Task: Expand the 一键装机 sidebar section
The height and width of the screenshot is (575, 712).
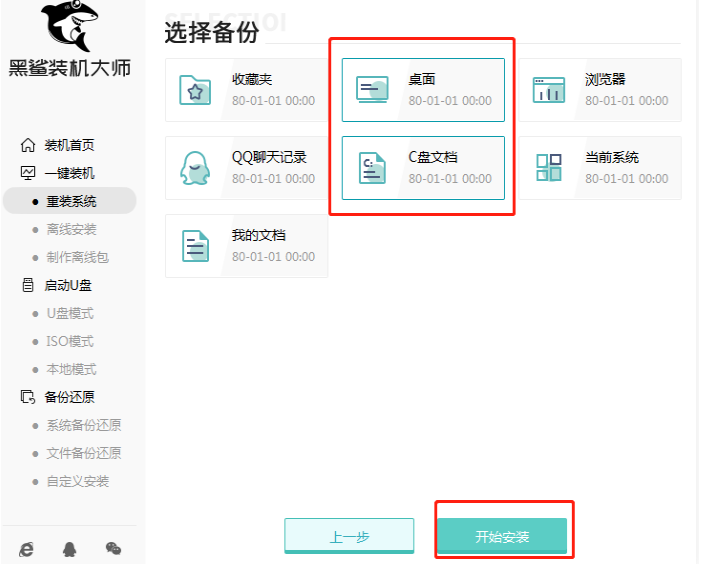Action: 68,173
